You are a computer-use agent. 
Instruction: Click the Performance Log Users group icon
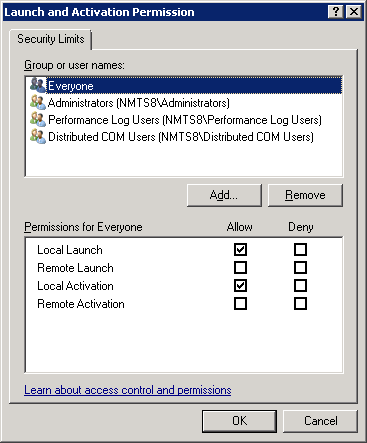click(x=38, y=119)
